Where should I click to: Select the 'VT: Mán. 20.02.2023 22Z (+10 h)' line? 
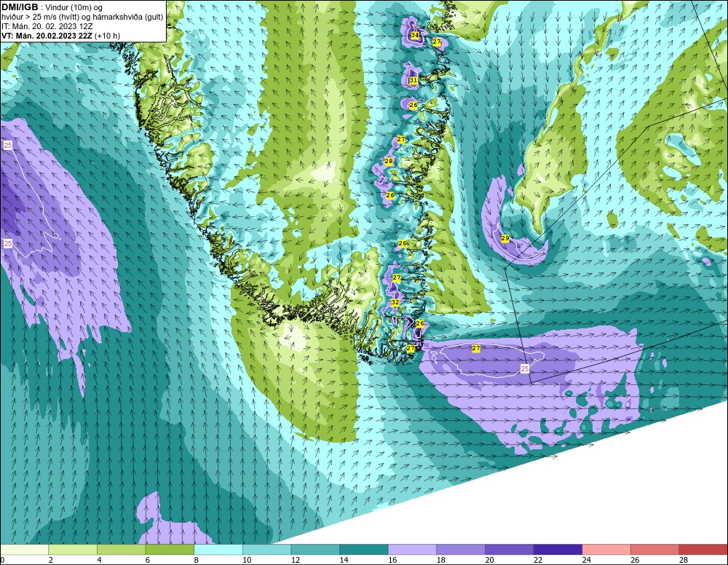point(61,36)
